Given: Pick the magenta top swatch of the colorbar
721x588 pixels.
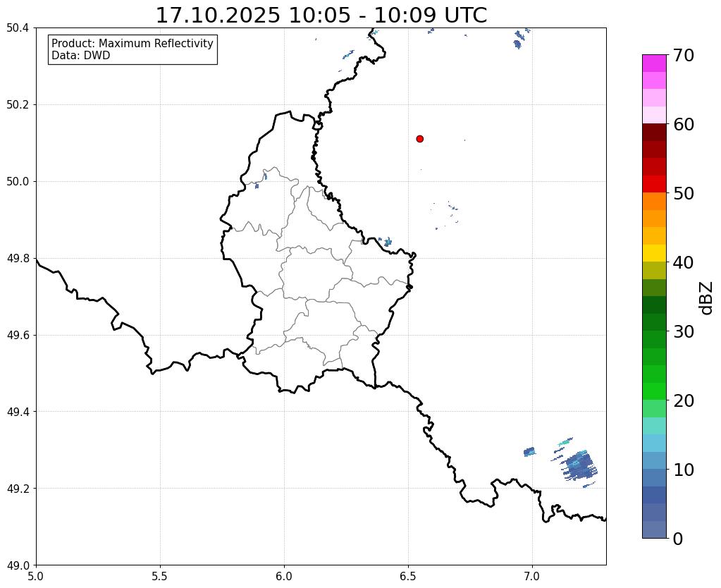Looking at the screenshot, I should [x=654, y=63].
